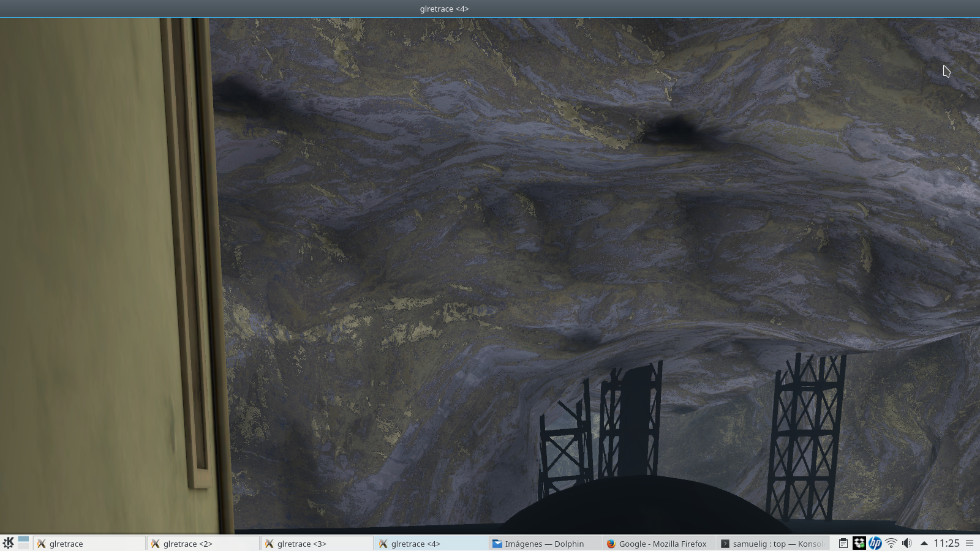This screenshot has width=980, height=551.
Task: Switch to Google - Mozilla Firefox window
Action: (658, 544)
